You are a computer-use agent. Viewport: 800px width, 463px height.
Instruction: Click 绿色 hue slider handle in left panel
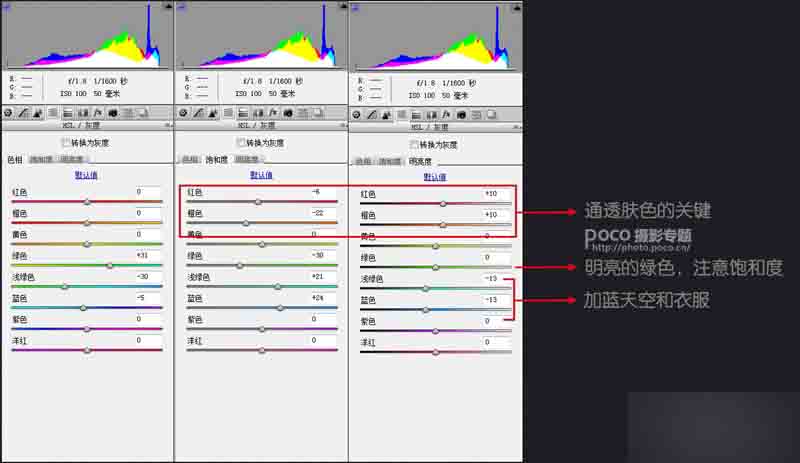(110, 265)
